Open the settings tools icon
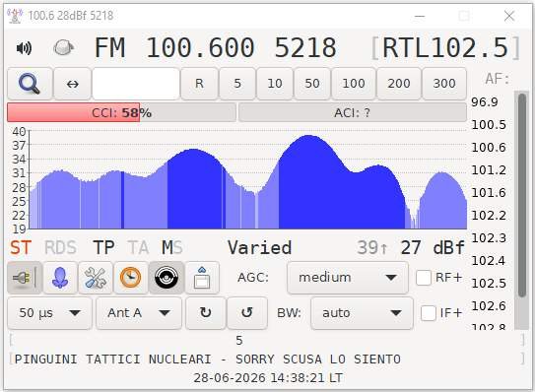The width and height of the screenshot is (535, 392). pos(96,278)
